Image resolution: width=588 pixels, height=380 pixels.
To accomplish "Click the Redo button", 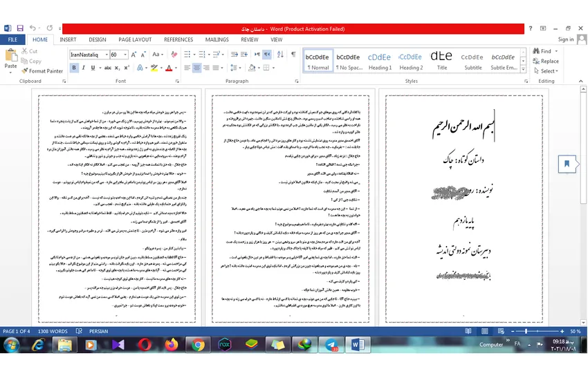I will pyautogui.click(x=50, y=28).
